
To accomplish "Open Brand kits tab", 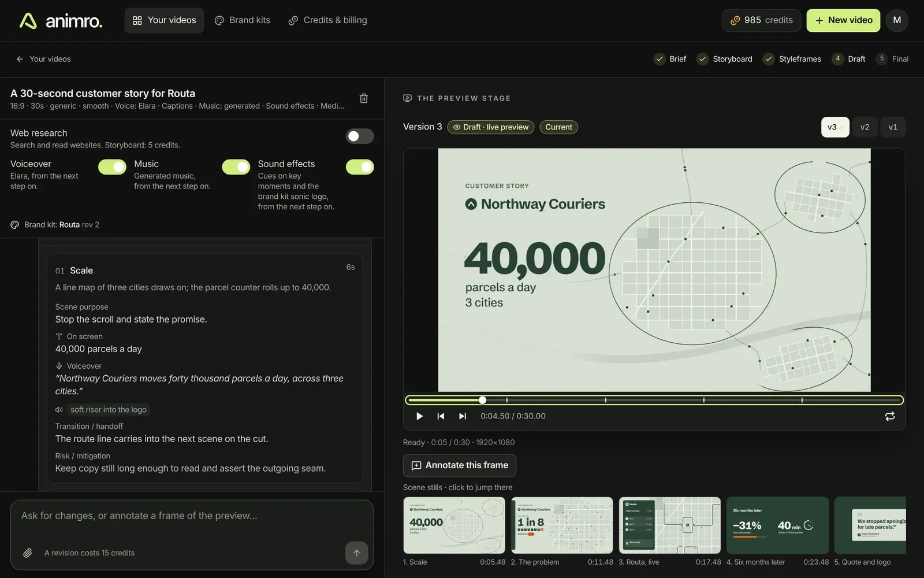I will [x=243, y=20].
